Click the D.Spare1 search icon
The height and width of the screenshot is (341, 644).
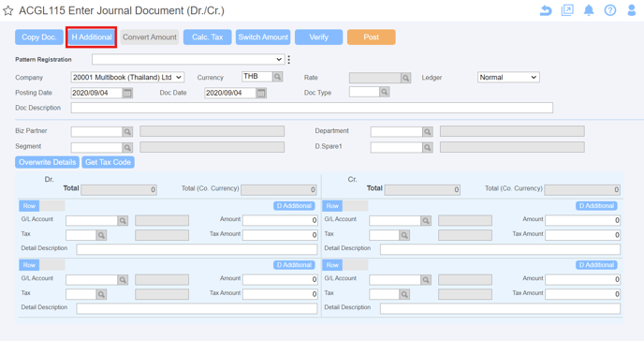(428, 147)
